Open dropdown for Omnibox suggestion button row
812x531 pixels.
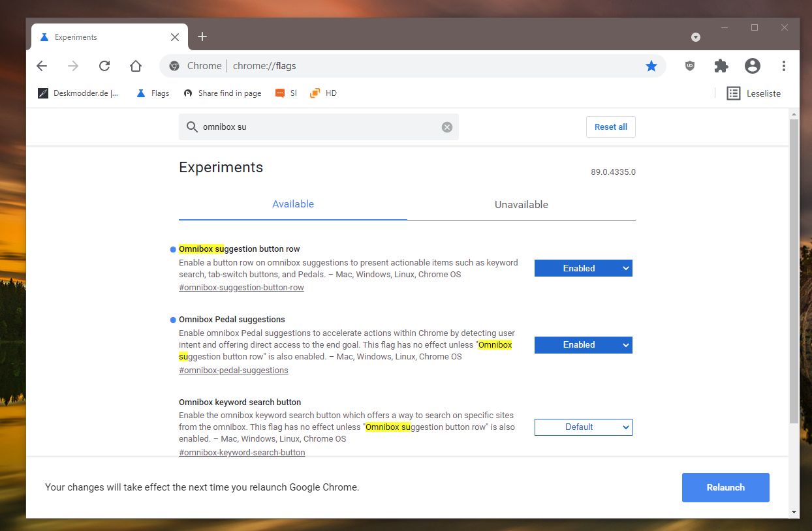[584, 268]
